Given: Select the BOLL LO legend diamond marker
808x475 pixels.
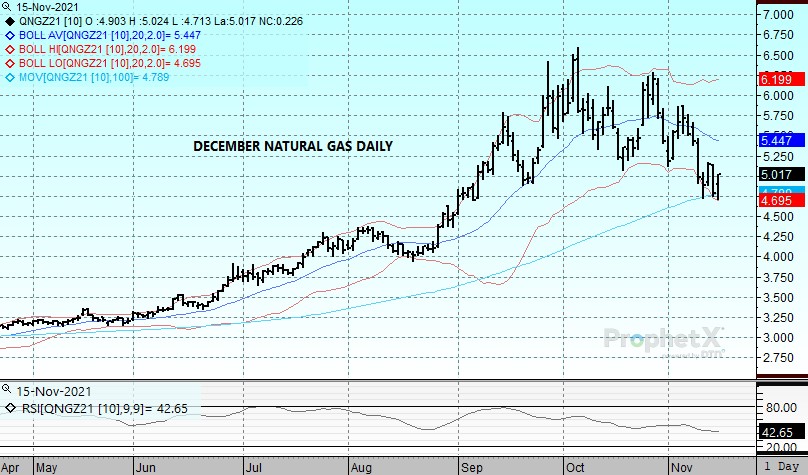Looking at the screenshot, I should 10,62.
